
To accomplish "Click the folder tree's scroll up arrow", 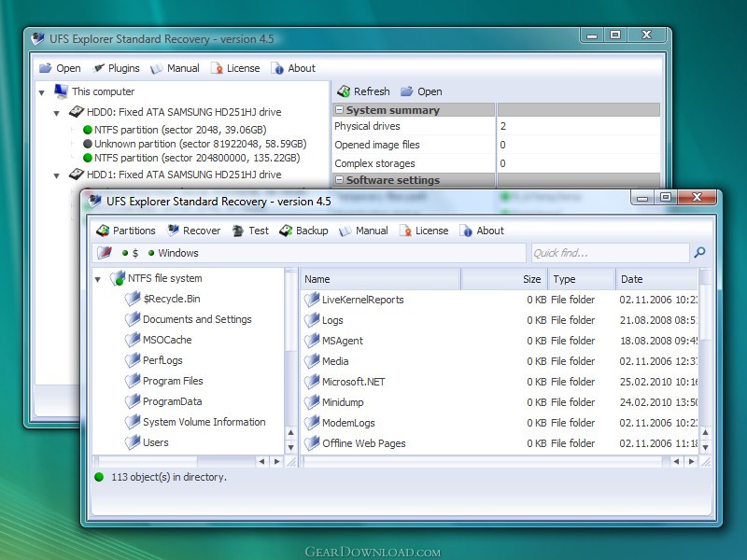I will (x=290, y=432).
